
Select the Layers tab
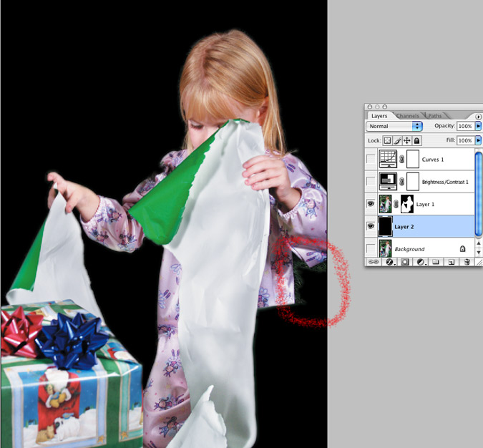tap(379, 116)
